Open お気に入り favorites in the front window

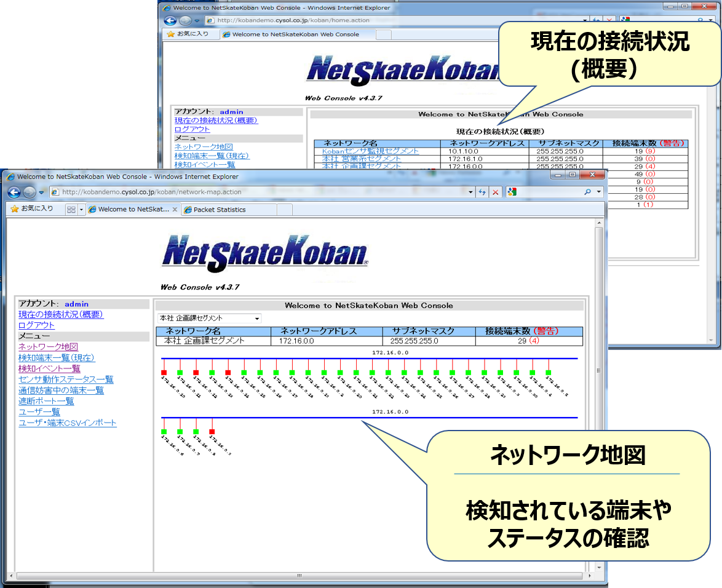pyautogui.click(x=32, y=209)
